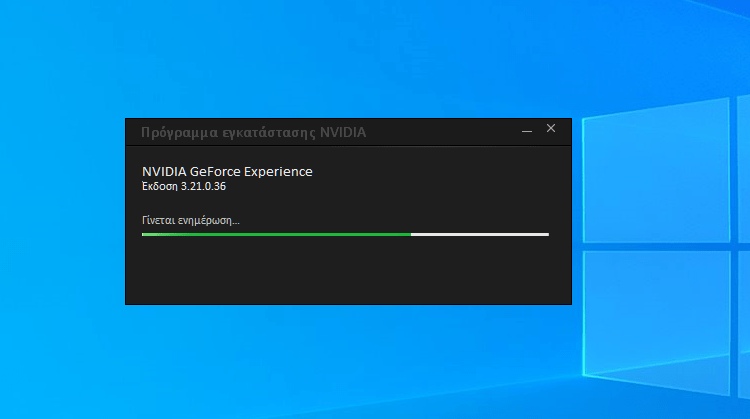Click the green update progress bar

[345, 234]
